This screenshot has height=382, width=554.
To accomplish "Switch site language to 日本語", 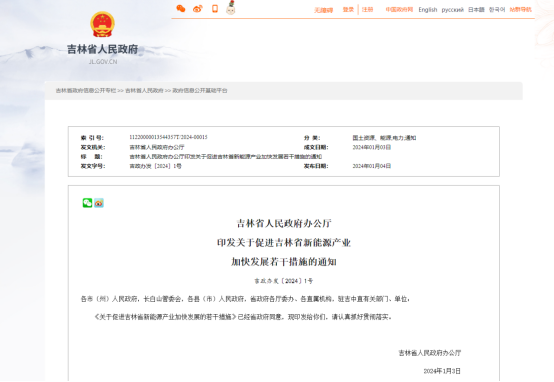I will [476, 10].
